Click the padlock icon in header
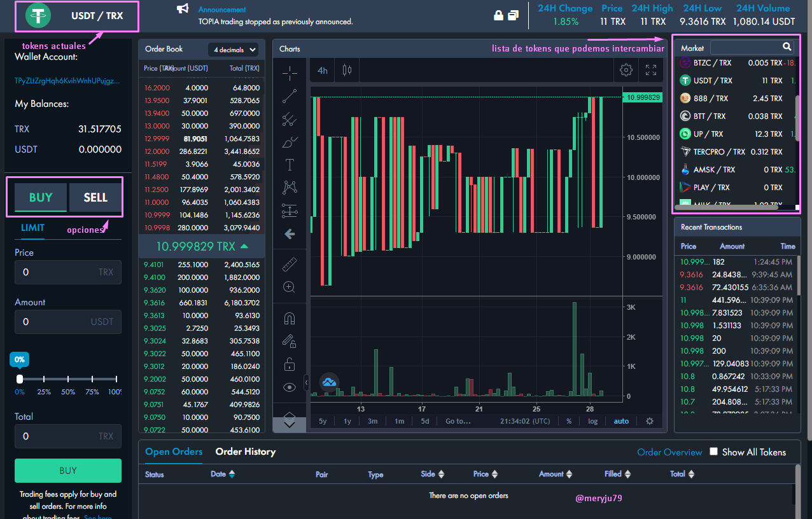The image size is (812, 519). tap(499, 15)
